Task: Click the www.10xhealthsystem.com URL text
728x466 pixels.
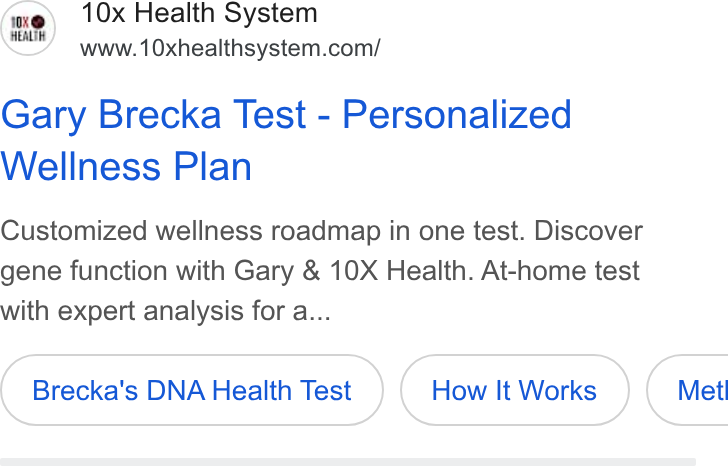Action: point(230,48)
